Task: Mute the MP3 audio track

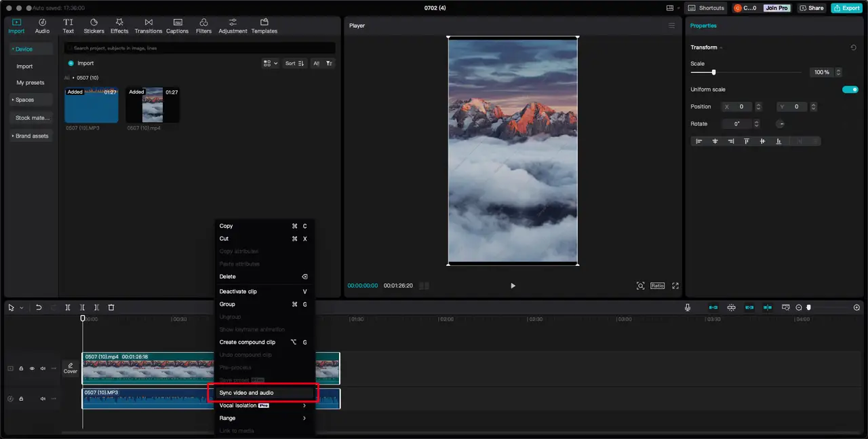Action: tap(43, 398)
